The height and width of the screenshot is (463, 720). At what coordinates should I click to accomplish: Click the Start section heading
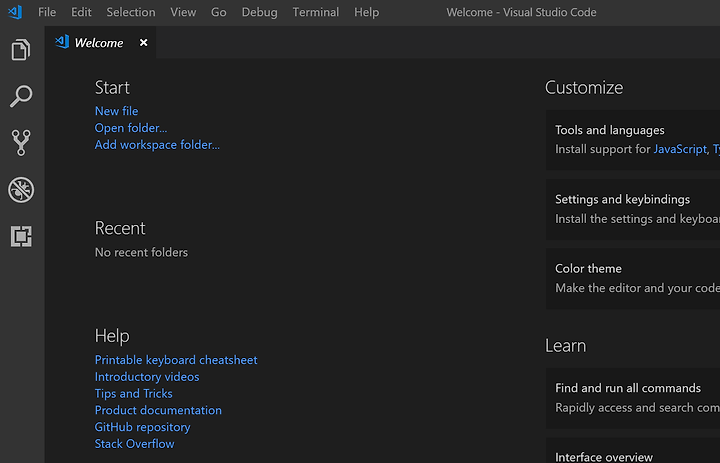point(112,88)
